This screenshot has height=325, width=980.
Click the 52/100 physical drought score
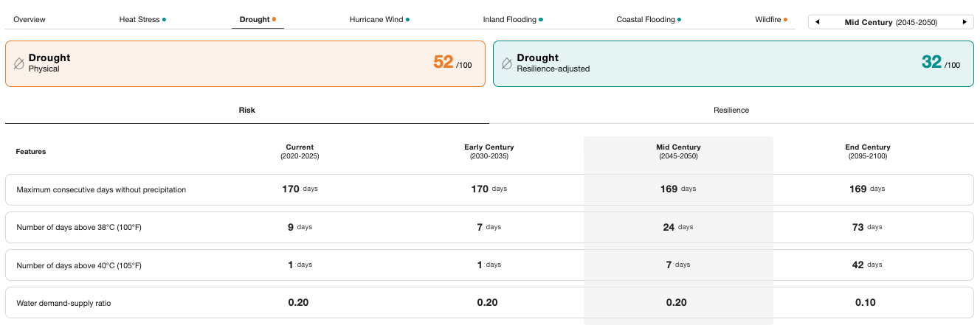pos(452,63)
